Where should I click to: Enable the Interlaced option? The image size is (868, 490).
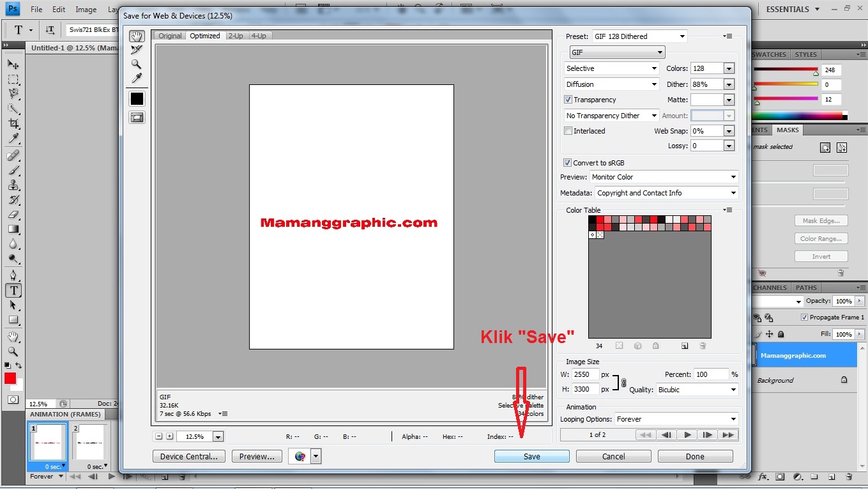pyautogui.click(x=568, y=130)
